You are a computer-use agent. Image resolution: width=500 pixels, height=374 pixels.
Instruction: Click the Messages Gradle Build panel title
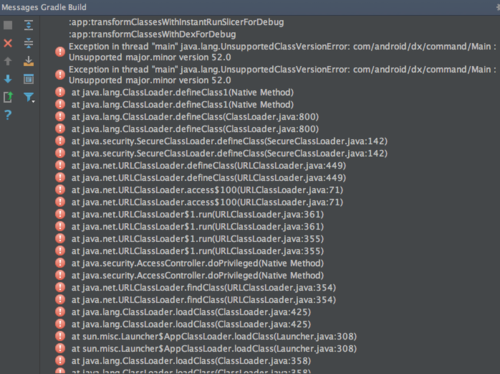tap(44, 7)
